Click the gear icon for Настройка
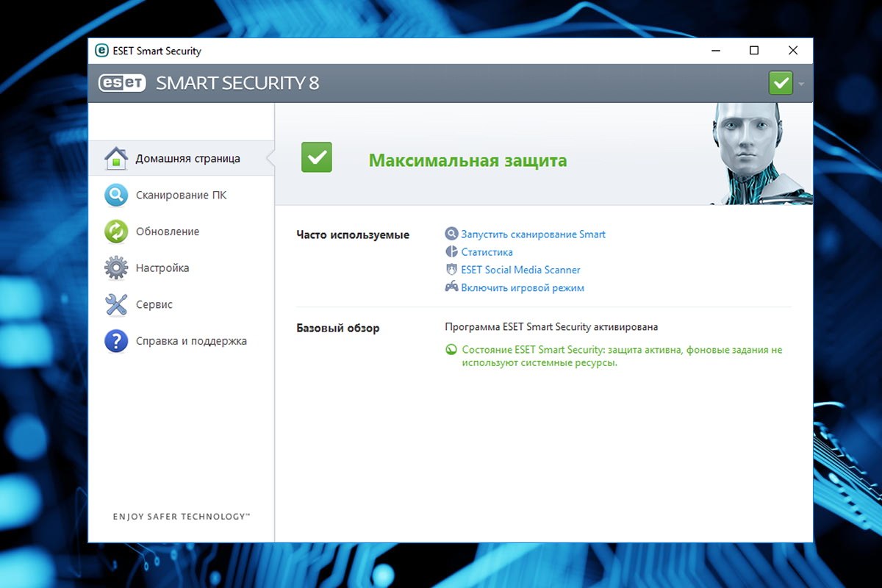The height and width of the screenshot is (588, 882). pos(116,268)
